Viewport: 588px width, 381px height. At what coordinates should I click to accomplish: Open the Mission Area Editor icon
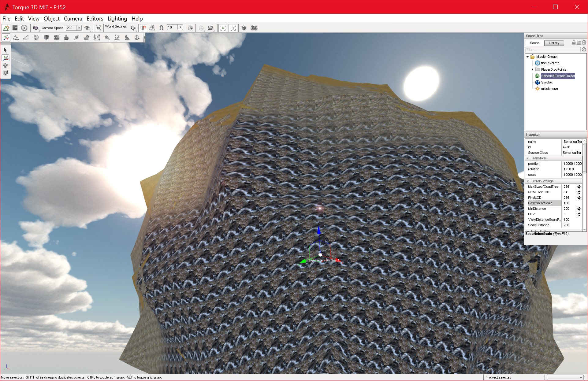(x=97, y=38)
